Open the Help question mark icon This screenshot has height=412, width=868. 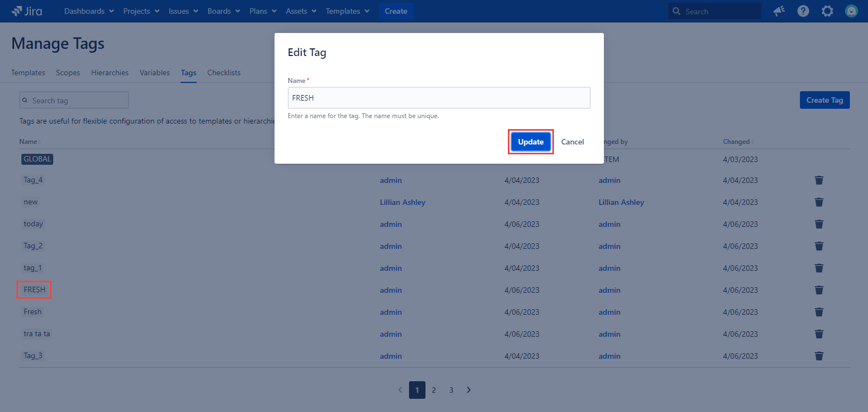[x=803, y=11]
